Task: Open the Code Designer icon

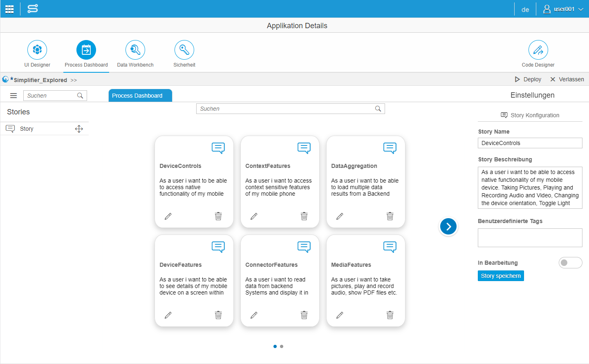Action: (x=538, y=50)
